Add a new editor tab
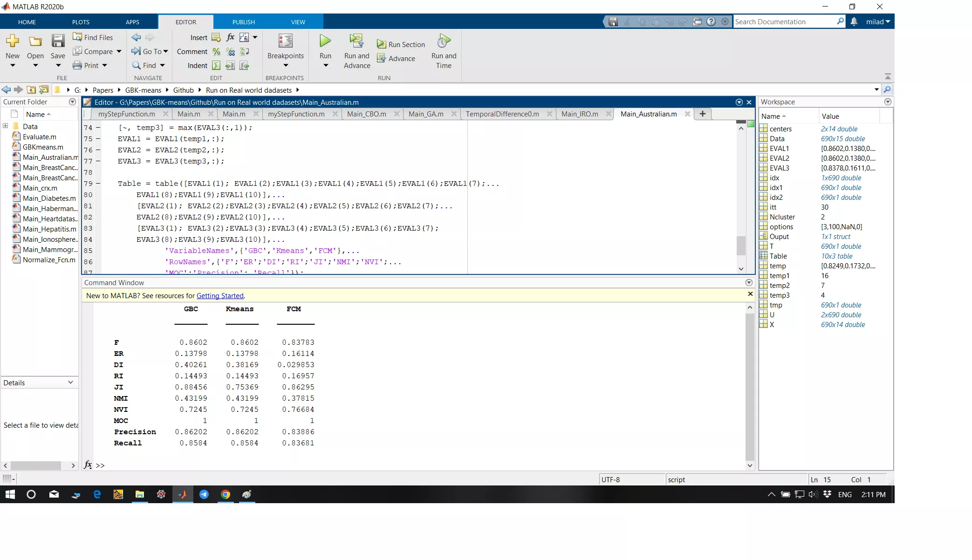 point(703,114)
